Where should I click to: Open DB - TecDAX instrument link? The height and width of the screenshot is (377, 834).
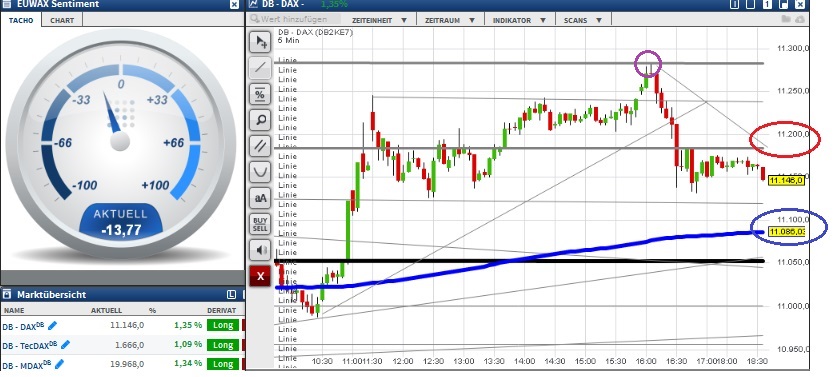(x=30, y=345)
